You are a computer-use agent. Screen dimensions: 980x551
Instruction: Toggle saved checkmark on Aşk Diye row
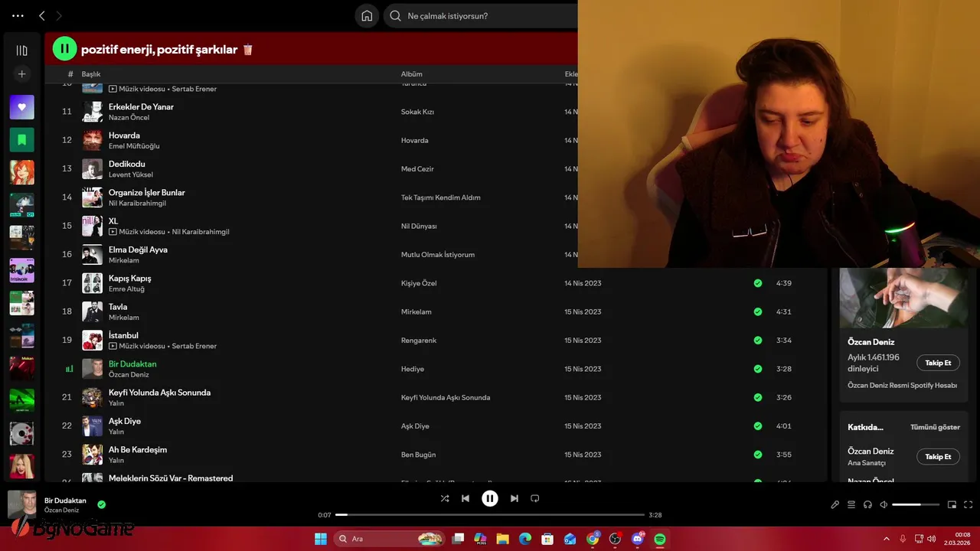(x=758, y=425)
